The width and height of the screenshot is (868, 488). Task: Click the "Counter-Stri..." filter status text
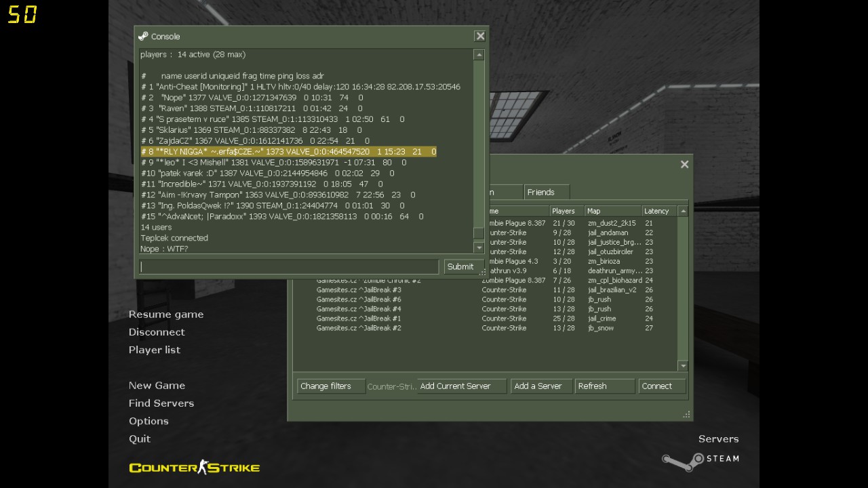point(391,386)
